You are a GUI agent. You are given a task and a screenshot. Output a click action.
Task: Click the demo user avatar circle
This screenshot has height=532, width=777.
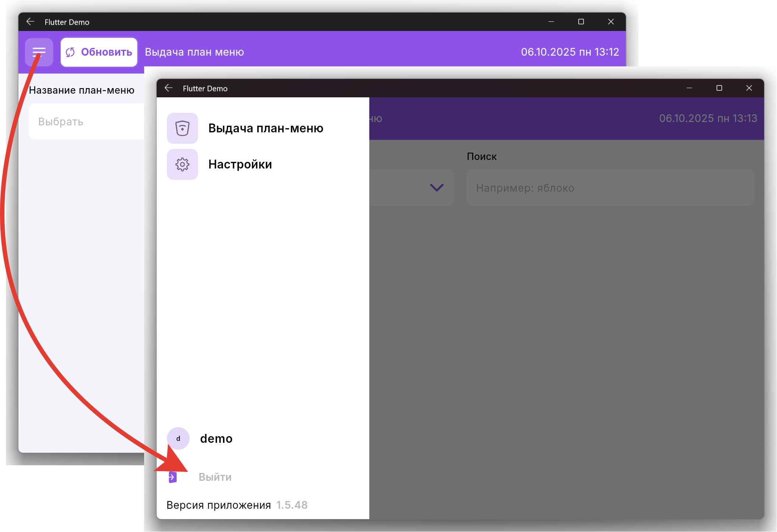pos(178,438)
